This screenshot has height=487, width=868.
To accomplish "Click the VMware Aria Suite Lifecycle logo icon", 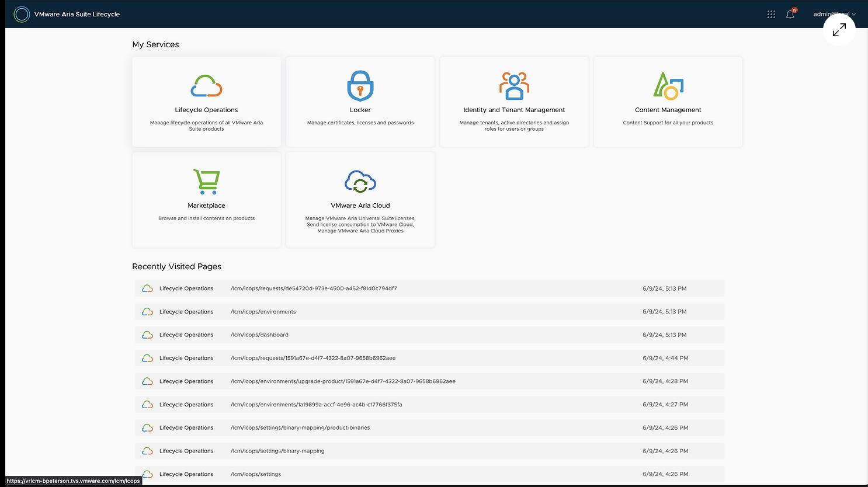I will pos(22,14).
